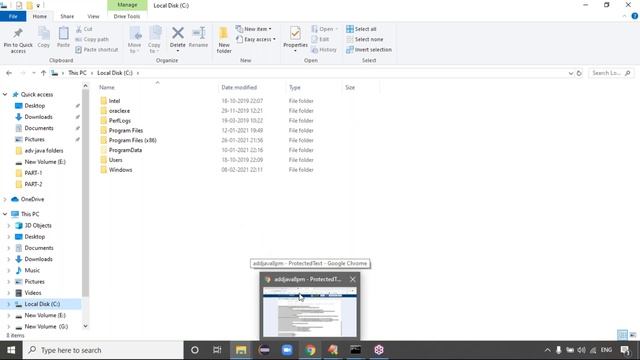Viewport: 640px width, 360px height.
Task: Select Videos under This PC
Action: 33,293
